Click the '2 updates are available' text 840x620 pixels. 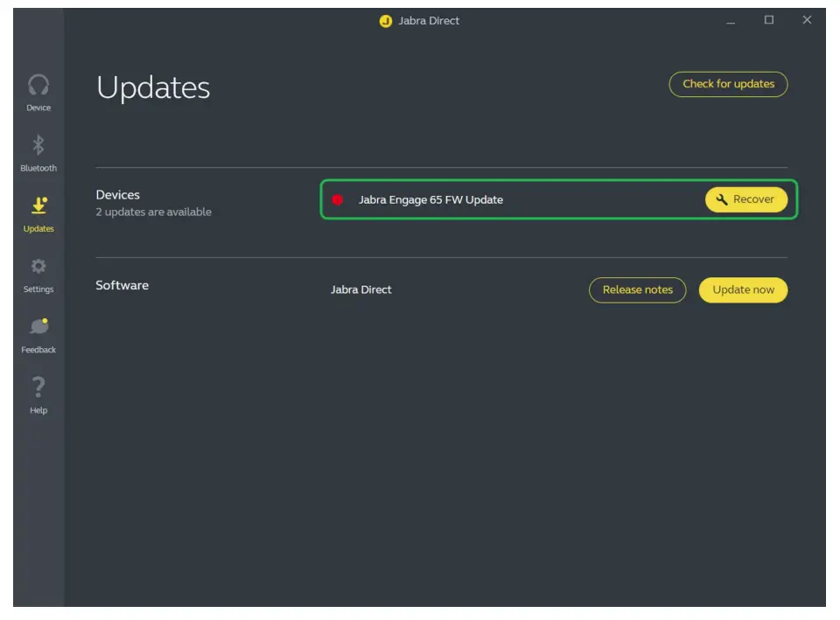coord(152,212)
